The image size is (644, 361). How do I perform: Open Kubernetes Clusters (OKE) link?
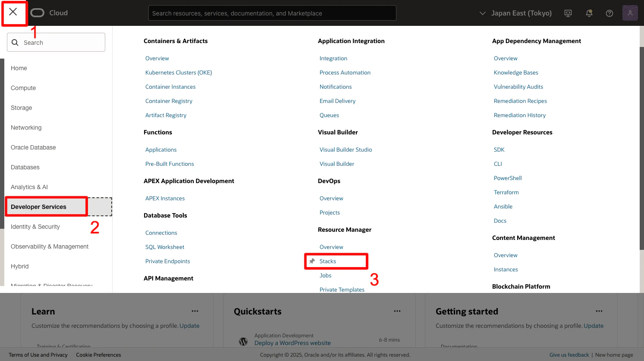(x=179, y=72)
